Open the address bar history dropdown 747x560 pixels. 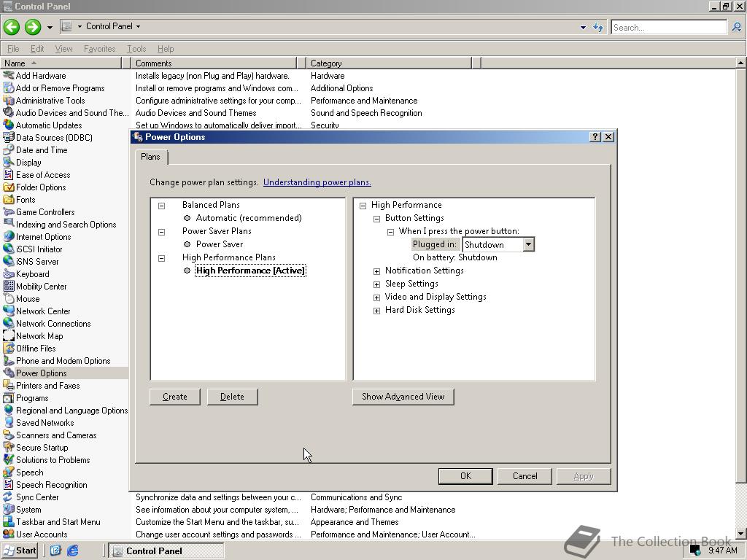pyautogui.click(x=583, y=27)
